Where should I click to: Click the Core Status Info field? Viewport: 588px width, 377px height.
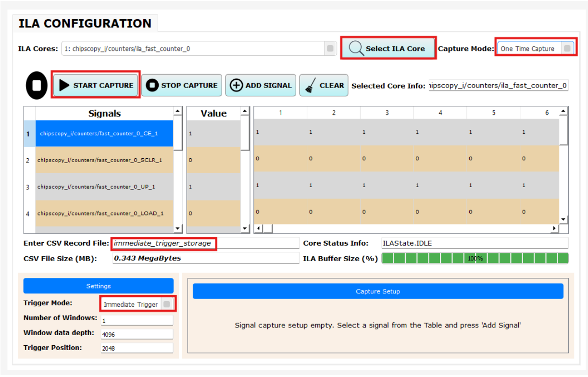475,243
